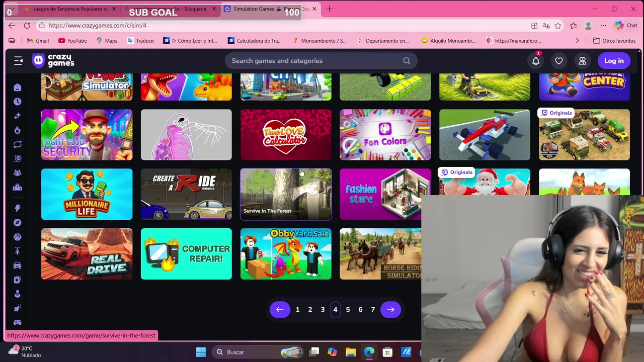Refresh the page with reload button
The height and width of the screenshot is (362, 644).
point(27,26)
